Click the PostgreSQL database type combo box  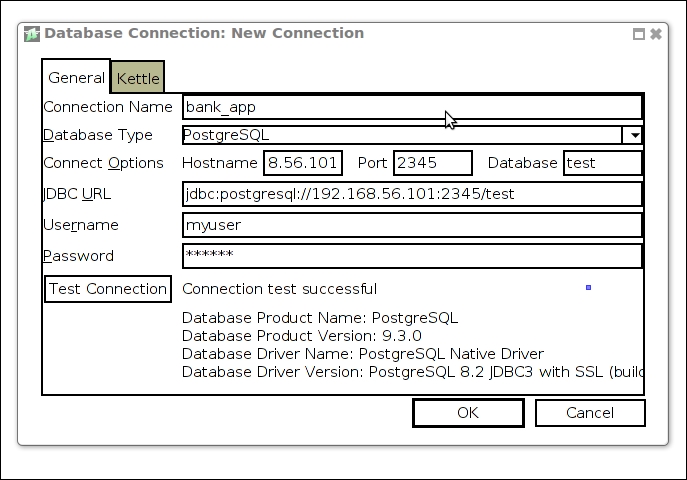(412, 135)
